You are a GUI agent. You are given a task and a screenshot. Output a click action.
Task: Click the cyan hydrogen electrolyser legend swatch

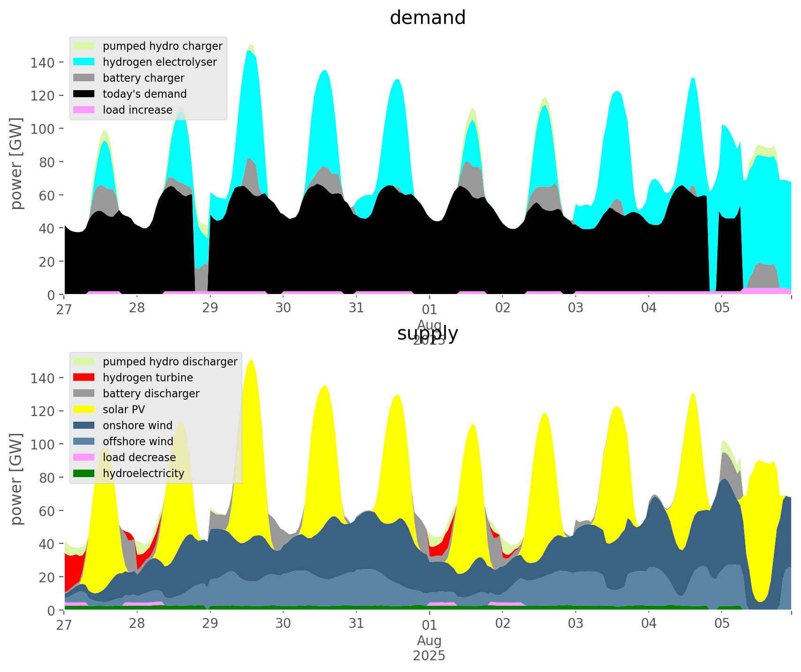click(84, 62)
